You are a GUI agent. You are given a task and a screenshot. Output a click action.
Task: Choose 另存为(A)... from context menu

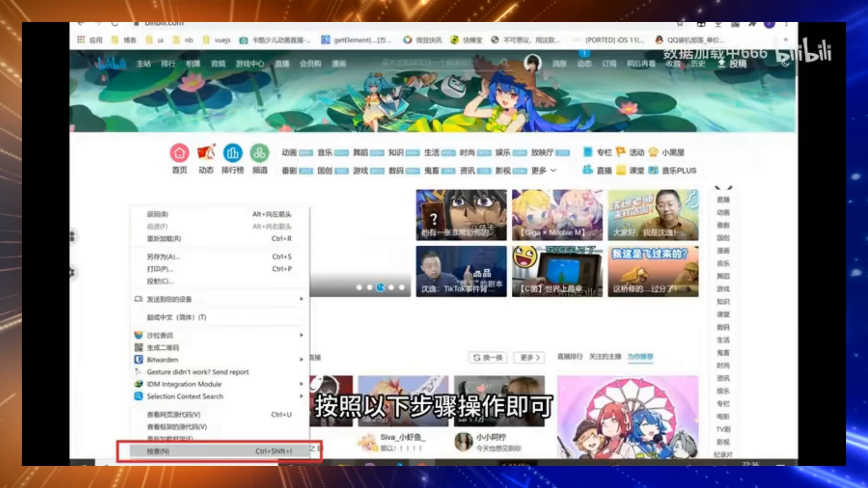point(220,257)
